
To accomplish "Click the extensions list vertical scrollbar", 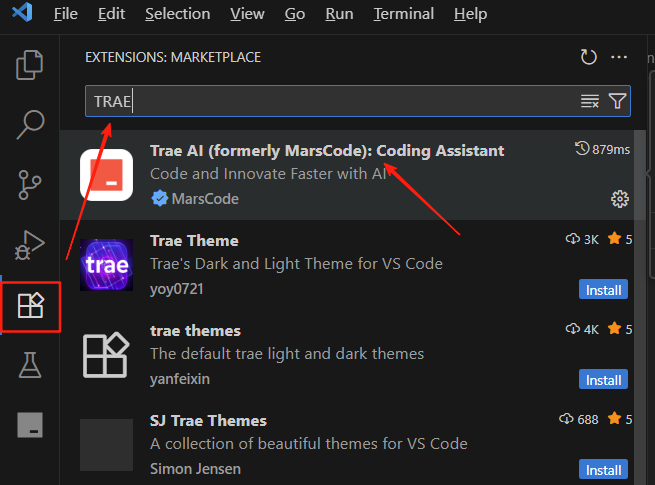I will click(640, 307).
